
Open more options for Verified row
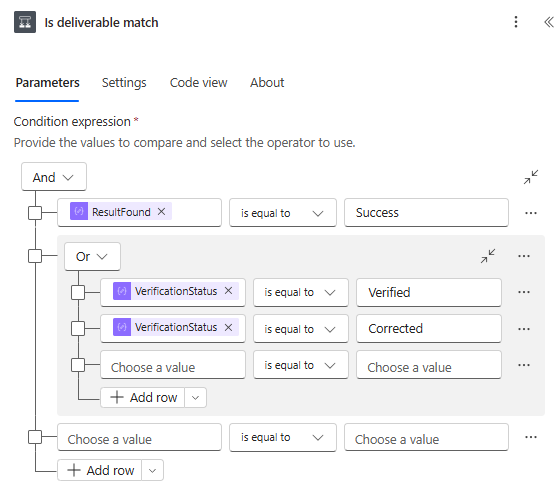pyautogui.click(x=524, y=292)
